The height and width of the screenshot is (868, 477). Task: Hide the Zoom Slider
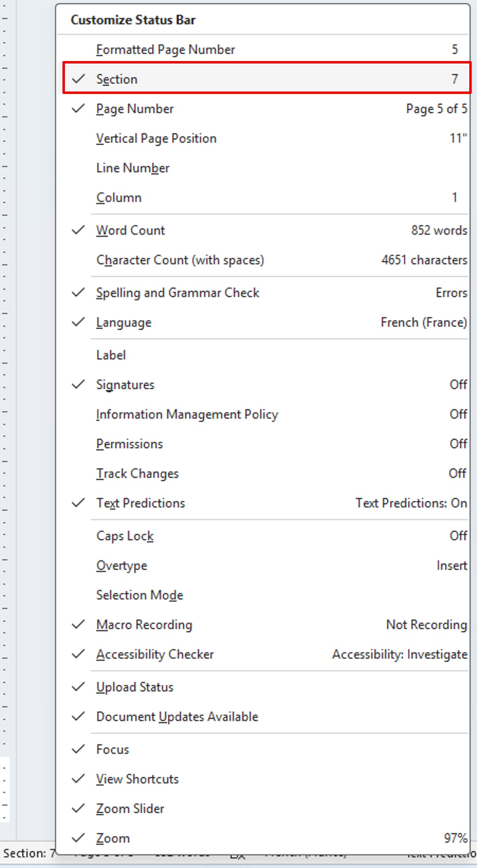tap(130, 809)
